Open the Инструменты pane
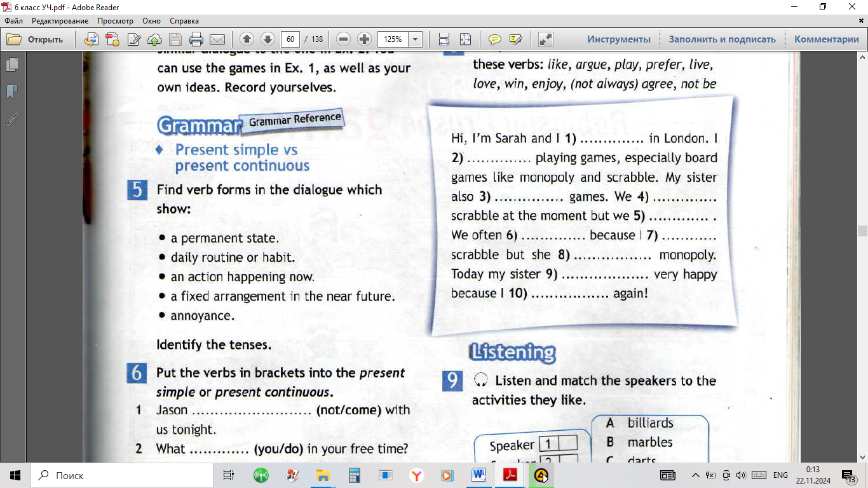 [618, 39]
